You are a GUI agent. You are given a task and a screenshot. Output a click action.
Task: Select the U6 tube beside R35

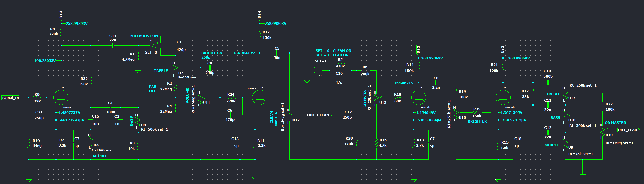[x=503, y=98]
